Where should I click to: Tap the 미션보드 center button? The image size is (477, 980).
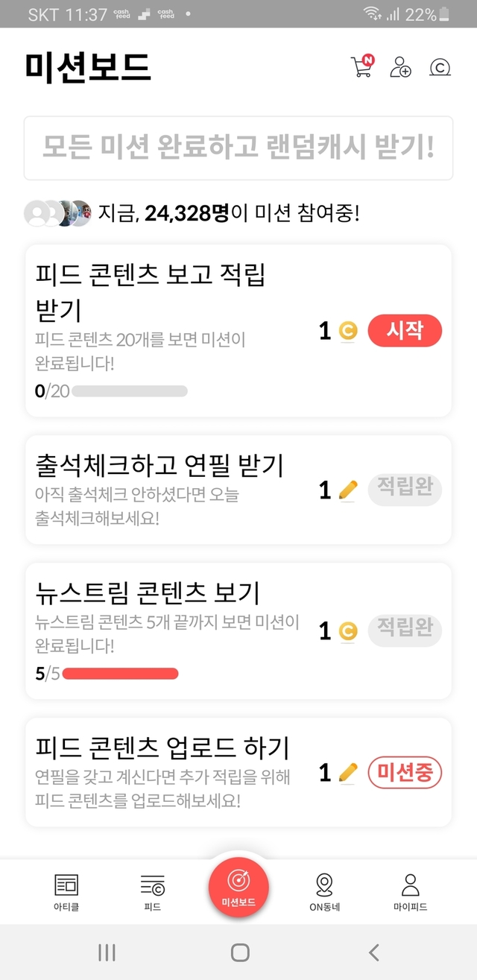238,887
